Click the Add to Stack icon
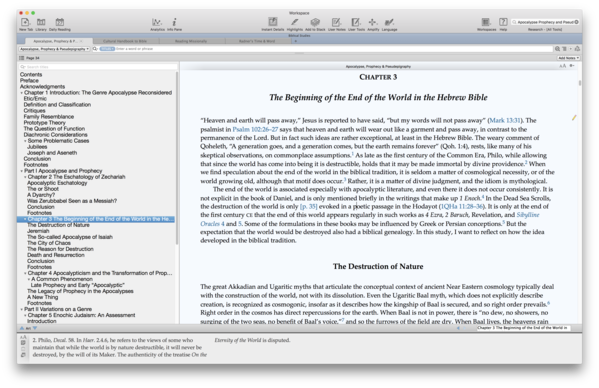 315,22
